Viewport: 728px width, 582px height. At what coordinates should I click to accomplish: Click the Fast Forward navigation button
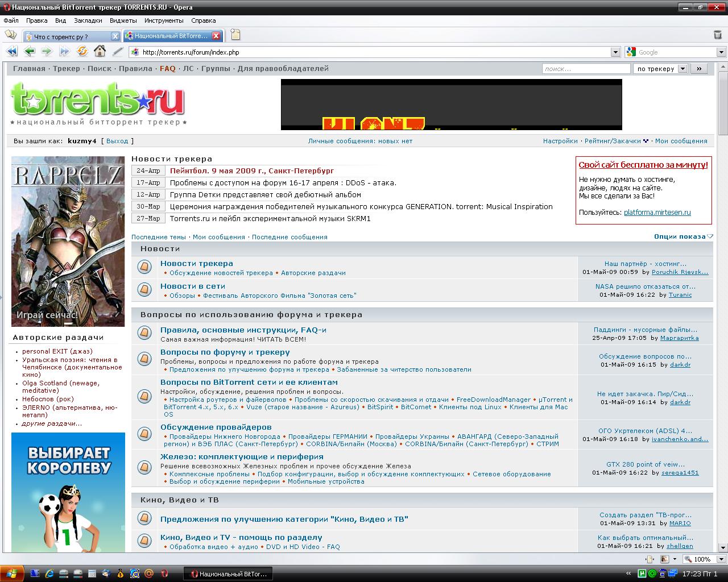[x=64, y=52]
